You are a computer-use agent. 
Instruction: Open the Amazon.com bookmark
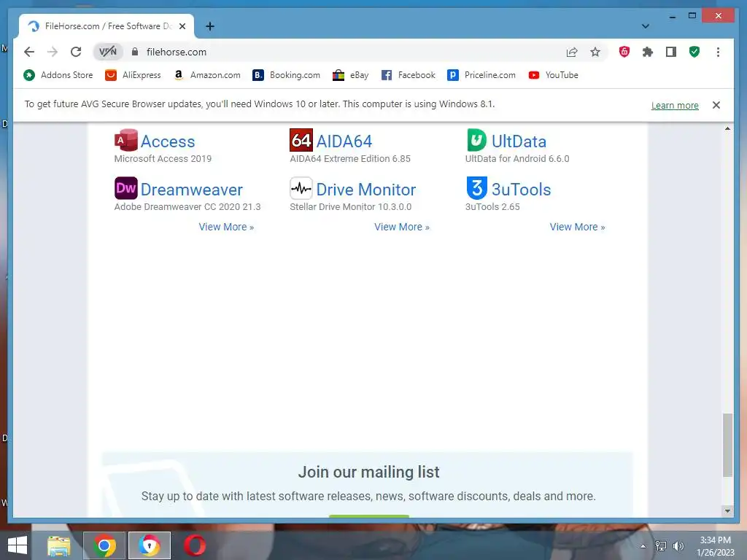(206, 75)
